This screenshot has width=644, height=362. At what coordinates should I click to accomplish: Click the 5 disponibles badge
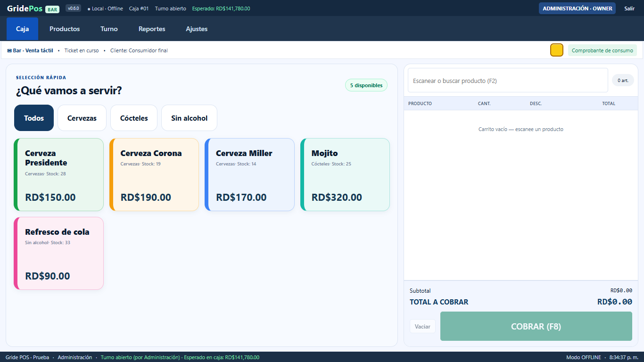pyautogui.click(x=366, y=85)
